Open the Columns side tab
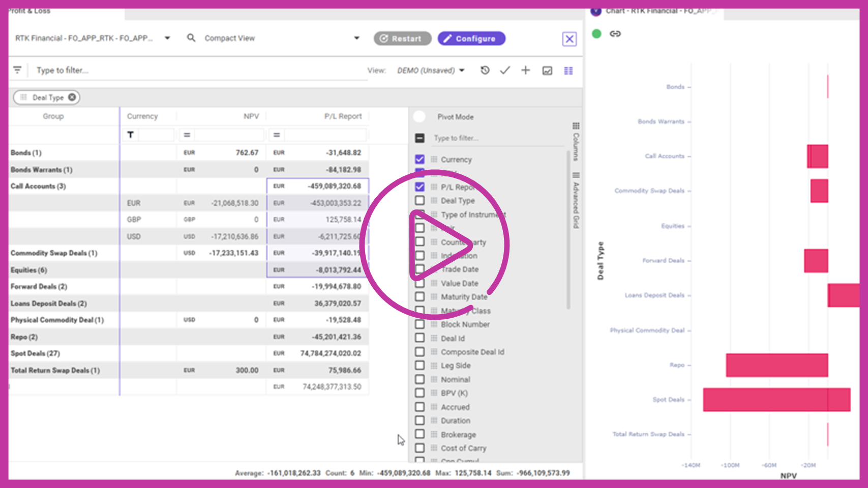 coord(576,141)
